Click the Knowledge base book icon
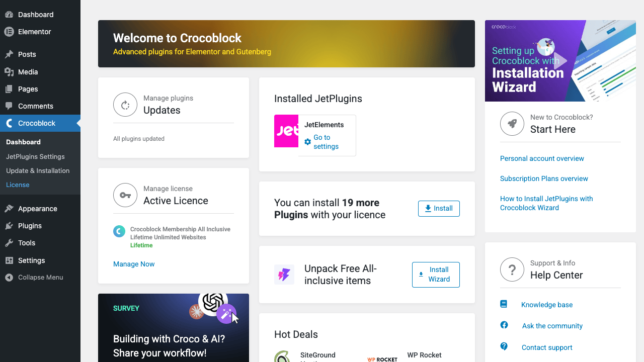 (x=504, y=304)
